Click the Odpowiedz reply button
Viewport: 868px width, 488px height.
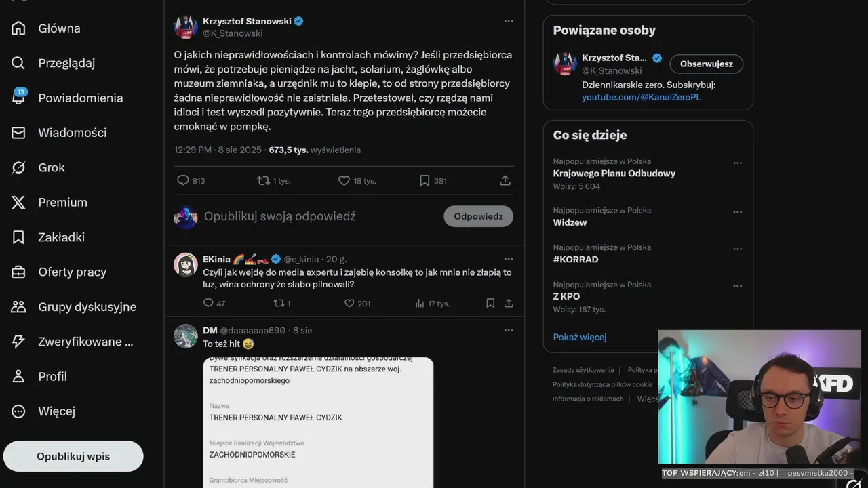pos(479,216)
